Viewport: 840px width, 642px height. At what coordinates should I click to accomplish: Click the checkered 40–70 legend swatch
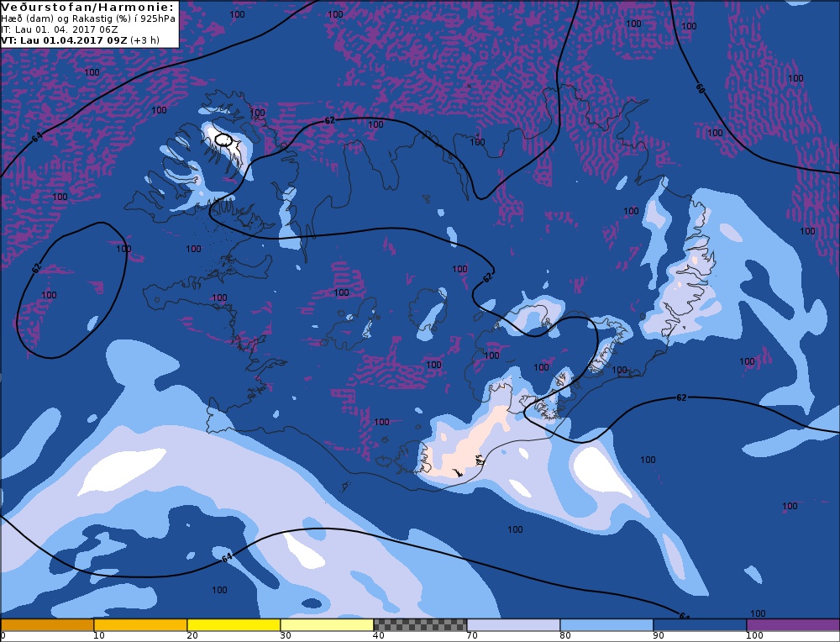tap(420, 625)
